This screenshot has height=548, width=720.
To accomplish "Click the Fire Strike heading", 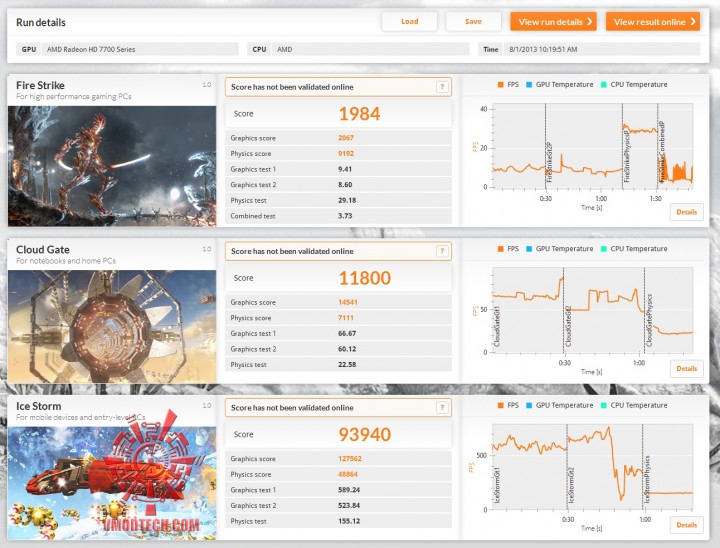I will point(40,85).
